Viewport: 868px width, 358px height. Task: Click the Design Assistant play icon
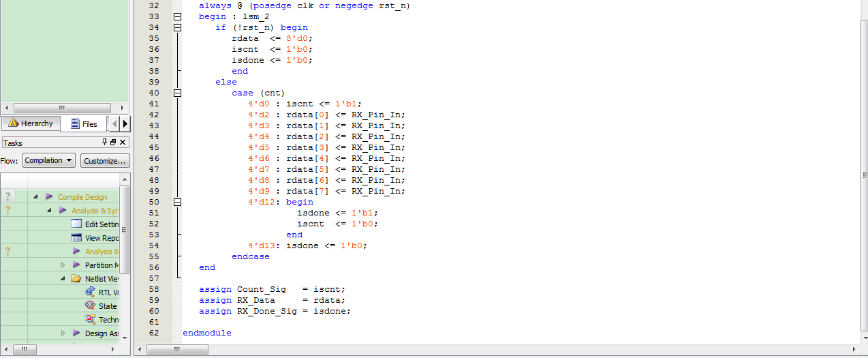tap(76, 333)
